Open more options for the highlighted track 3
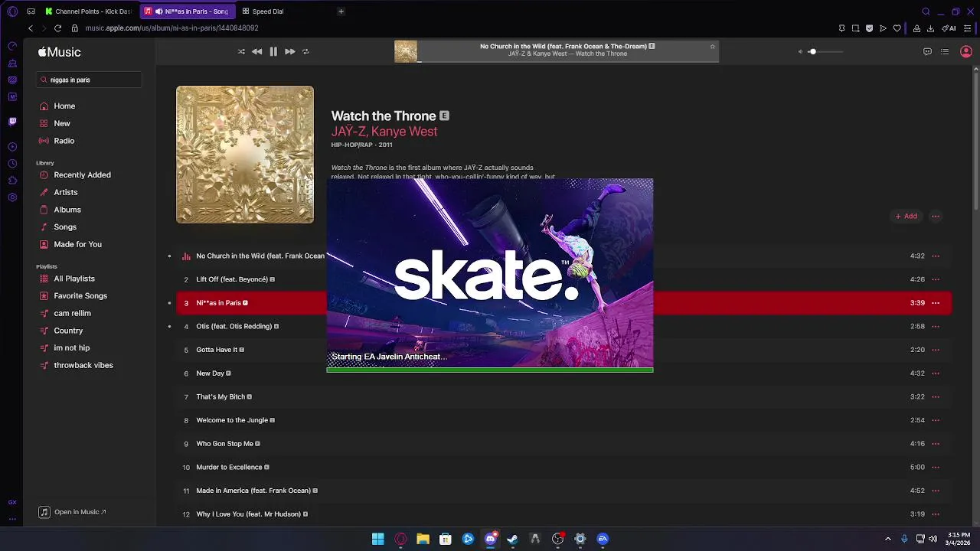980x551 pixels. click(x=936, y=303)
